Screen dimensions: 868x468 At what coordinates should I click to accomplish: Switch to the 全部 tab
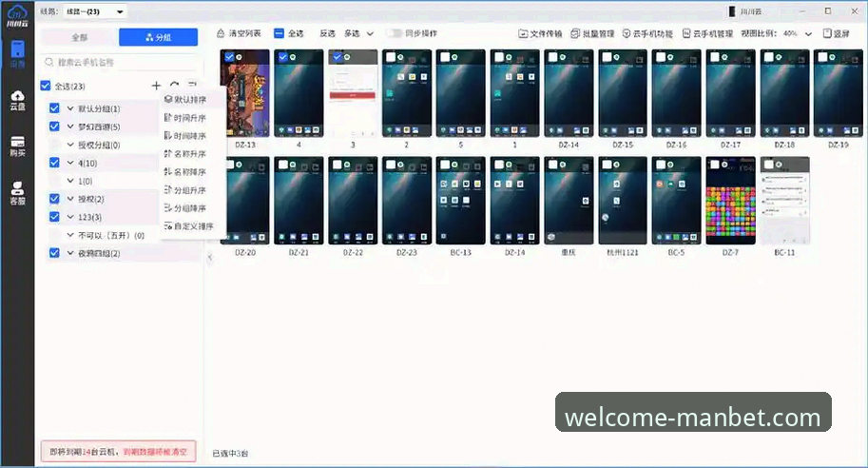[79, 37]
